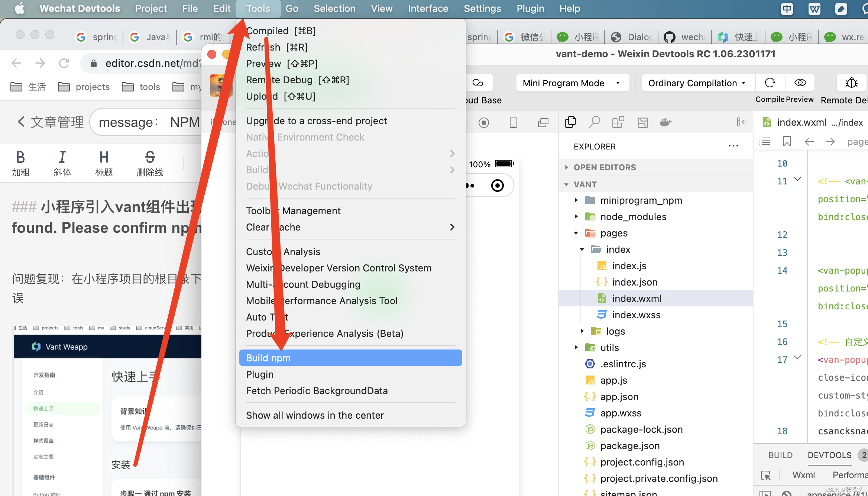Click the Search icon in sidebar
This screenshot has width=868, height=496.
pos(594,122)
